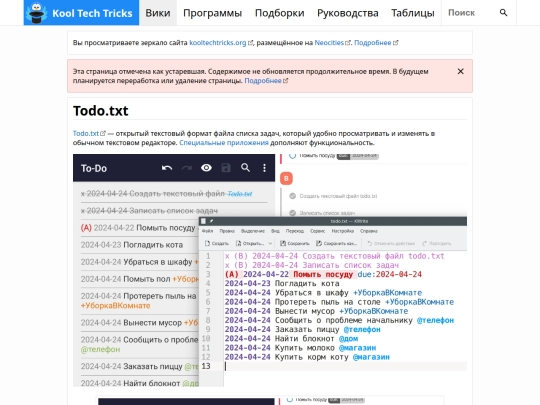Toggle the eye preview icon in the To-Do screenshot
Image resolution: width=540 pixels, height=405 pixels.
point(206,168)
